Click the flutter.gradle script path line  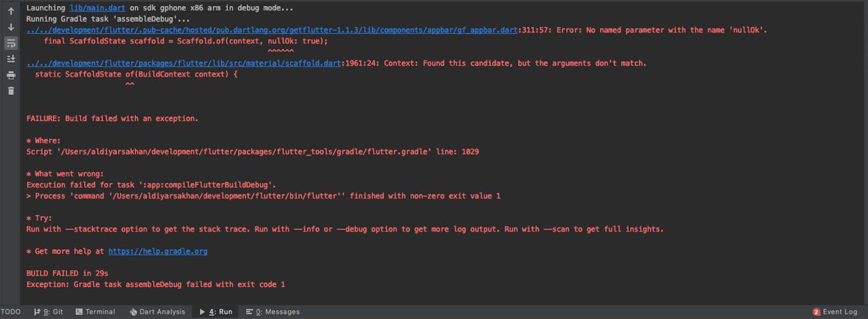(x=253, y=152)
